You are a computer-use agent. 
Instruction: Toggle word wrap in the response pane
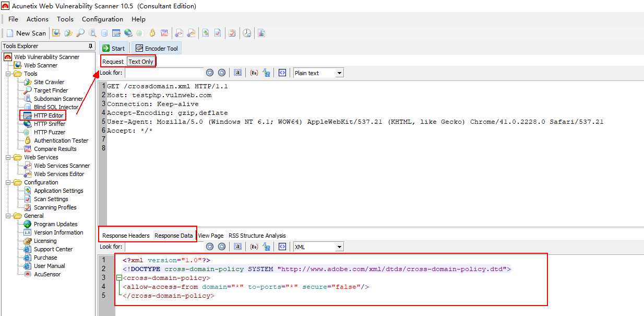click(x=282, y=247)
